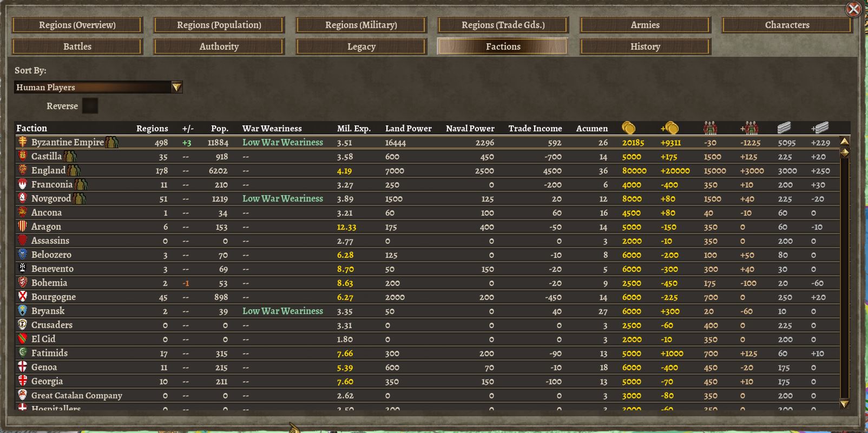
Task: Click the Great Catalan Company shield icon
Action: [x=23, y=395]
